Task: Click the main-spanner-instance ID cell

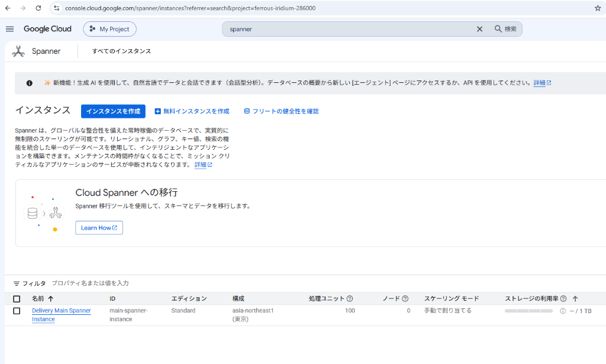Action: (x=128, y=315)
